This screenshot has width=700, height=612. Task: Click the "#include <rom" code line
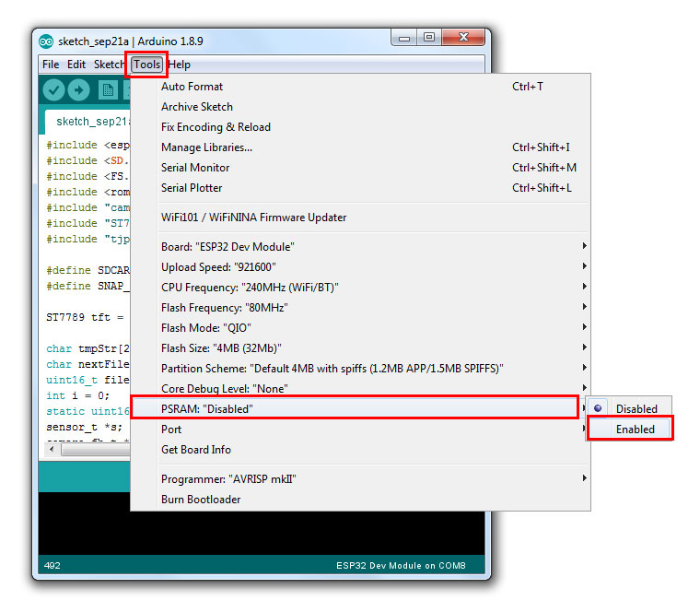[x=87, y=192]
